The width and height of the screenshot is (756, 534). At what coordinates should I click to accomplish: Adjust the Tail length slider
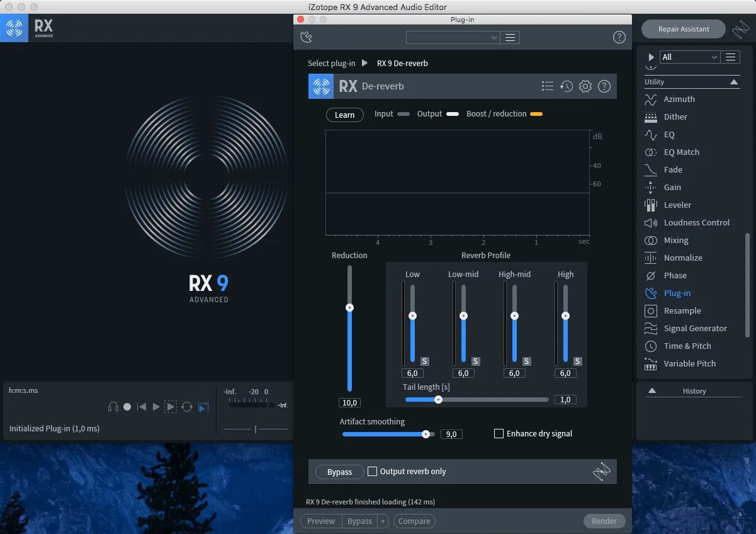point(439,399)
